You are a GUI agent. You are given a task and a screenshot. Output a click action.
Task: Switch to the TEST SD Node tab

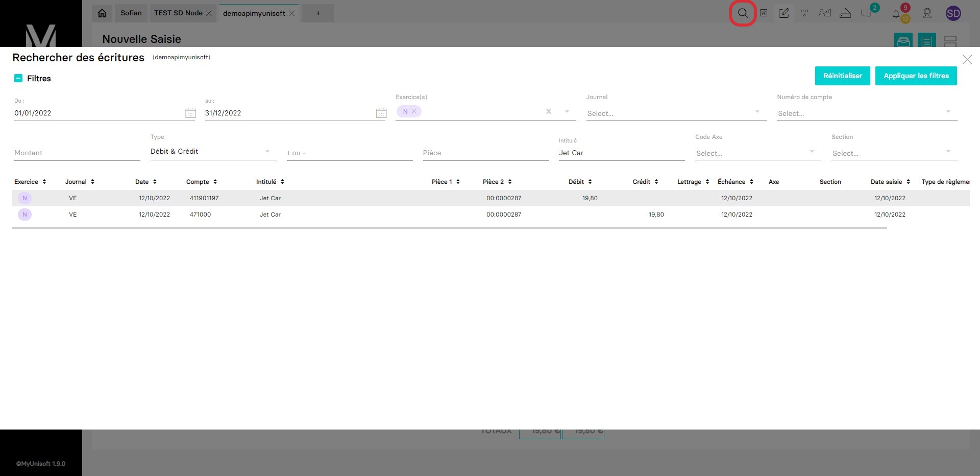pos(179,13)
